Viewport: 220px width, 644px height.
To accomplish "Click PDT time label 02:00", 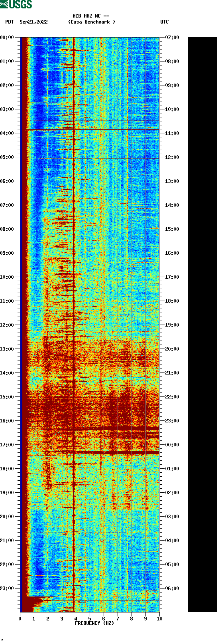I will click(7, 85).
